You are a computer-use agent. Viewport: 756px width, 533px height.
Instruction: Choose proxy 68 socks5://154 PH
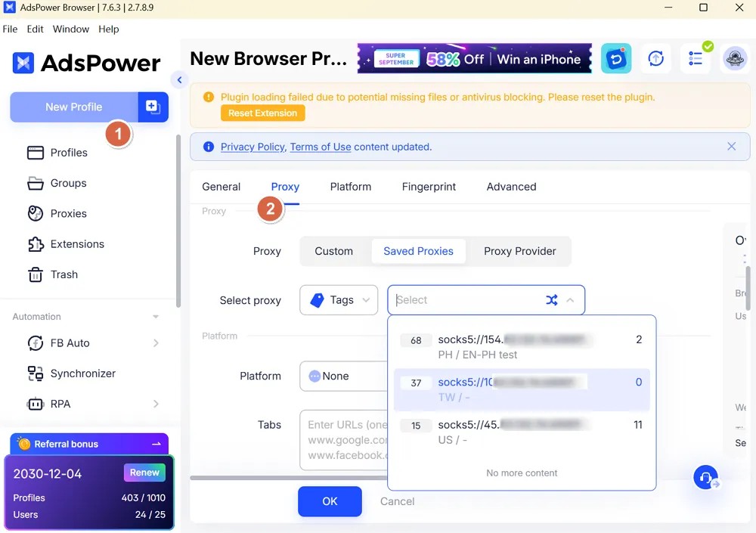[522, 347]
